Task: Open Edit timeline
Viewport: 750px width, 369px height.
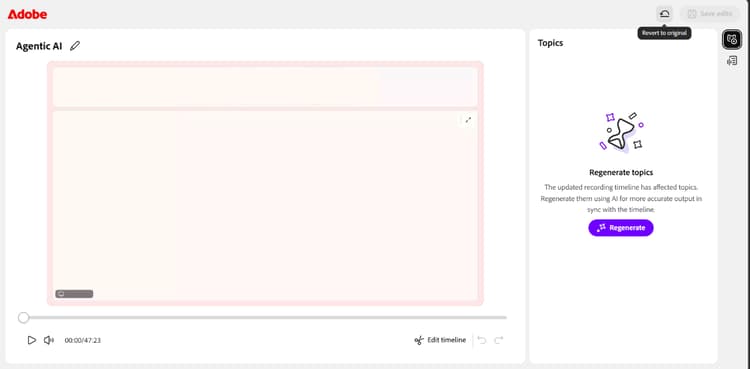Action: pyautogui.click(x=440, y=340)
